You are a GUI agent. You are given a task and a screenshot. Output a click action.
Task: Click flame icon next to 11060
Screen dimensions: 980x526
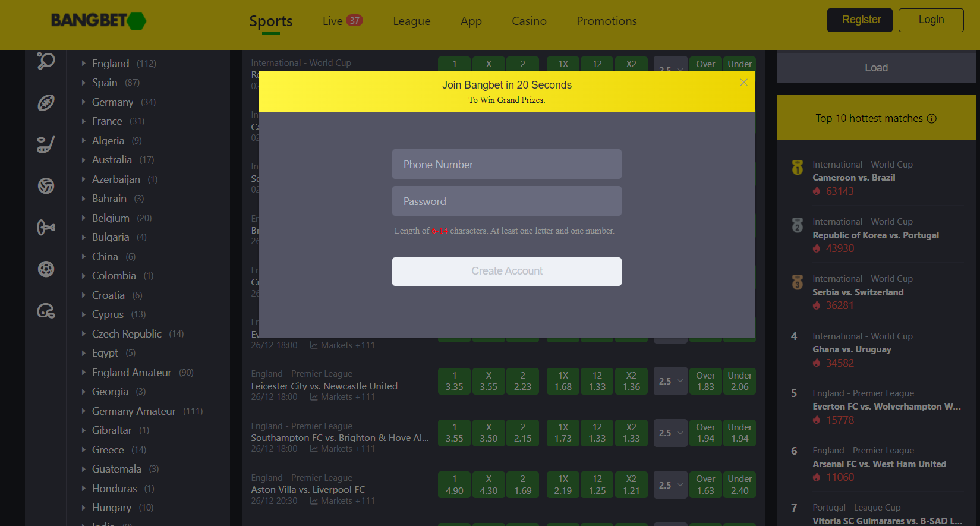(x=817, y=477)
